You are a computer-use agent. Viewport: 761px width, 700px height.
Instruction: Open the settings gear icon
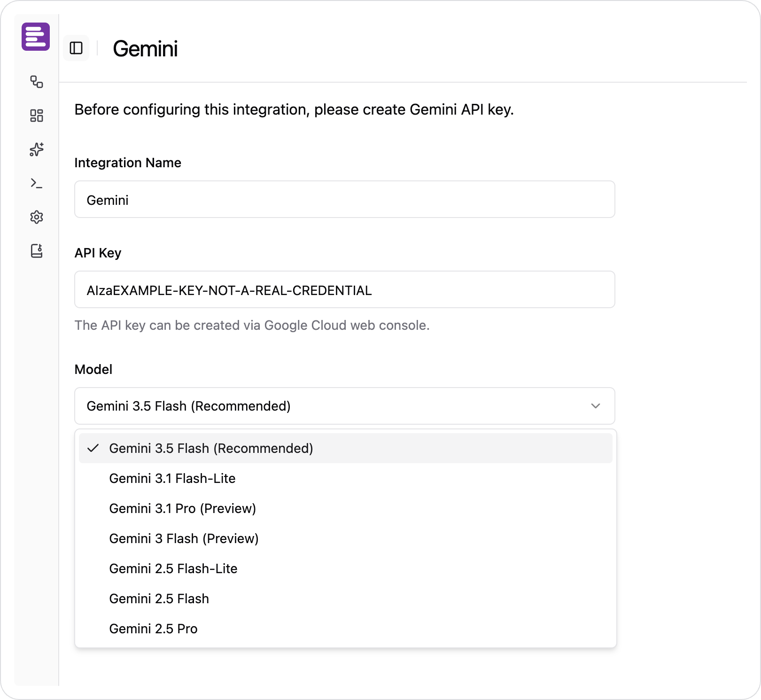point(37,217)
